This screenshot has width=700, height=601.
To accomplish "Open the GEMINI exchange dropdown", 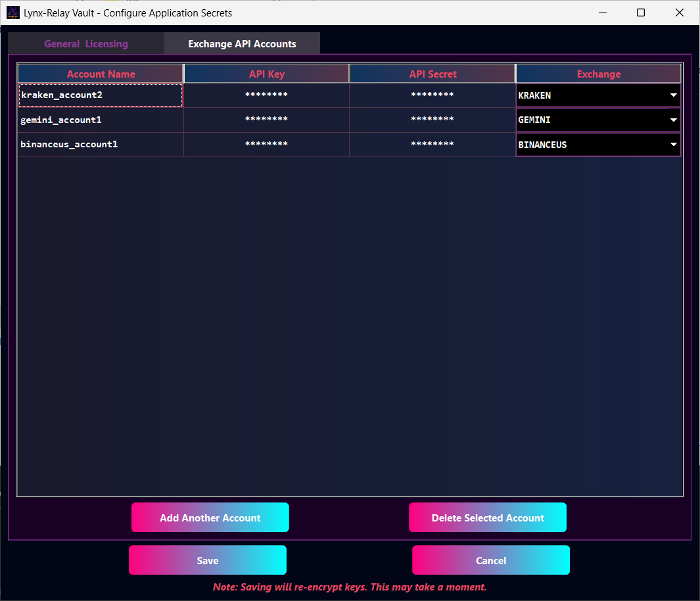I will click(673, 120).
